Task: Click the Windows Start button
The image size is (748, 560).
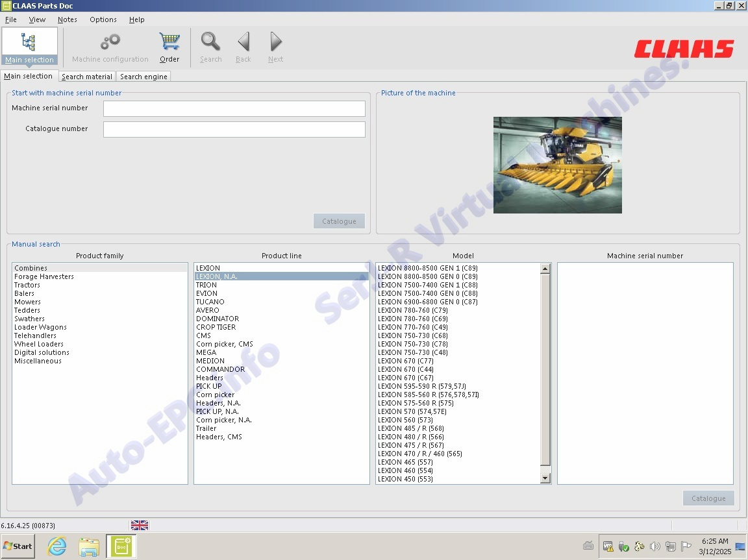Action: pyautogui.click(x=18, y=546)
